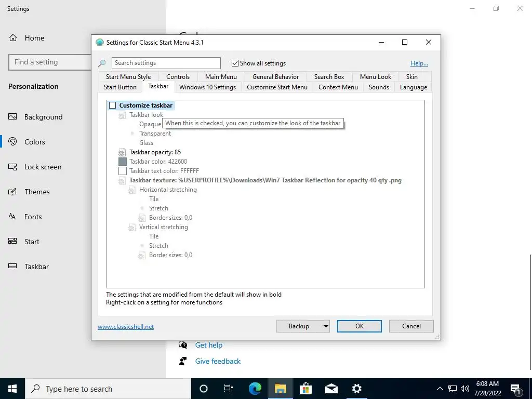Viewport: 532px width, 399px height.
Task: Select the Taskbar texture path row
Action: click(x=265, y=180)
